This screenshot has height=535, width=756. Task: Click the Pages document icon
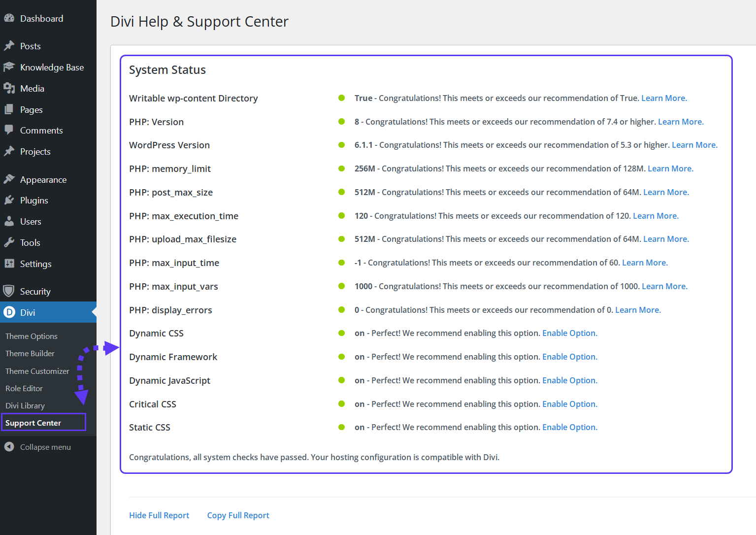(9, 109)
